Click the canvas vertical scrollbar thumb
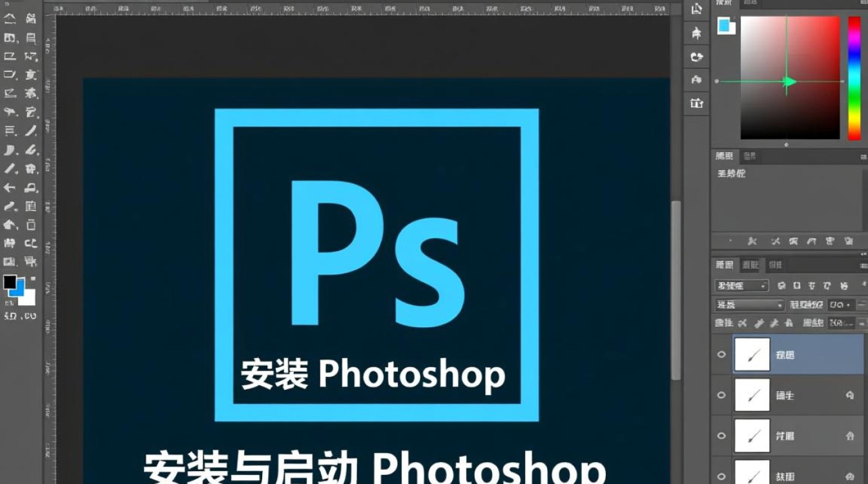868x484 pixels. coord(676,290)
